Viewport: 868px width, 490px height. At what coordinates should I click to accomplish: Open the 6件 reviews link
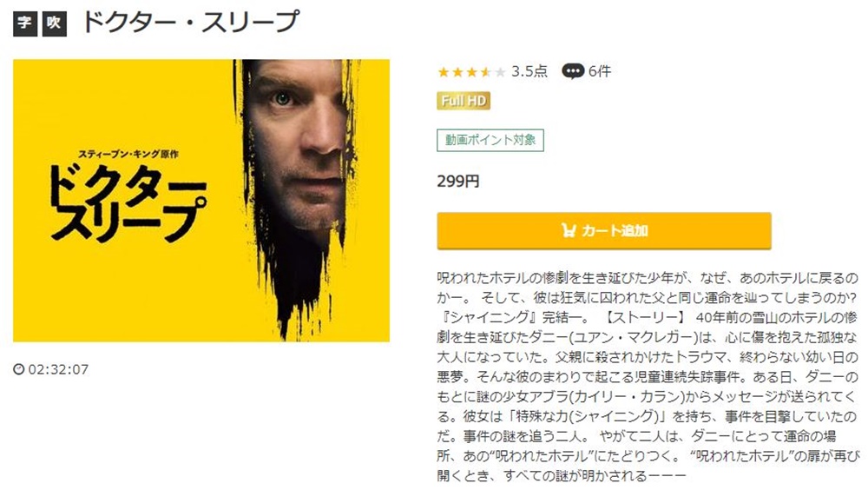click(x=600, y=71)
